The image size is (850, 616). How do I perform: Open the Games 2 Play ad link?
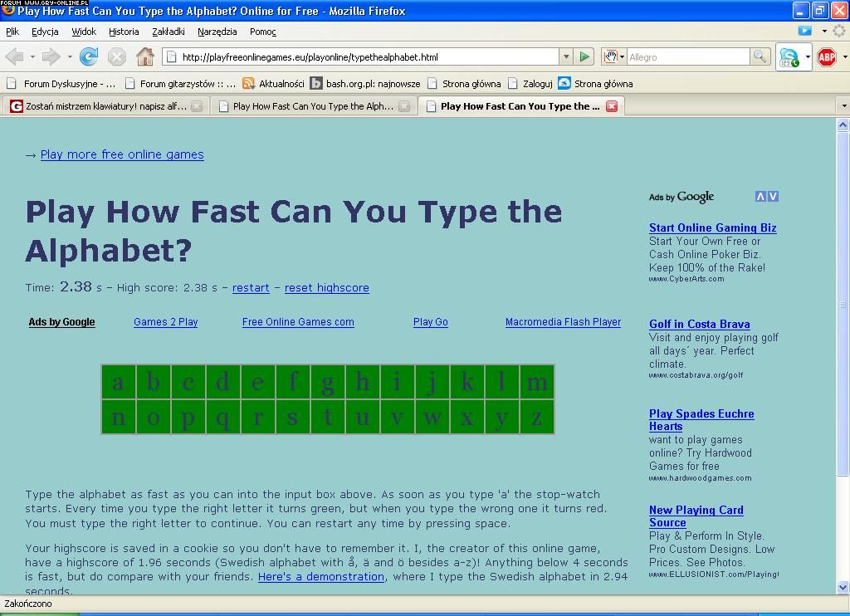point(166,321)
